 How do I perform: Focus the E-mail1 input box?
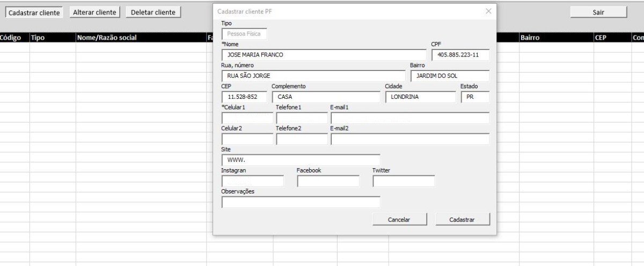410,118
